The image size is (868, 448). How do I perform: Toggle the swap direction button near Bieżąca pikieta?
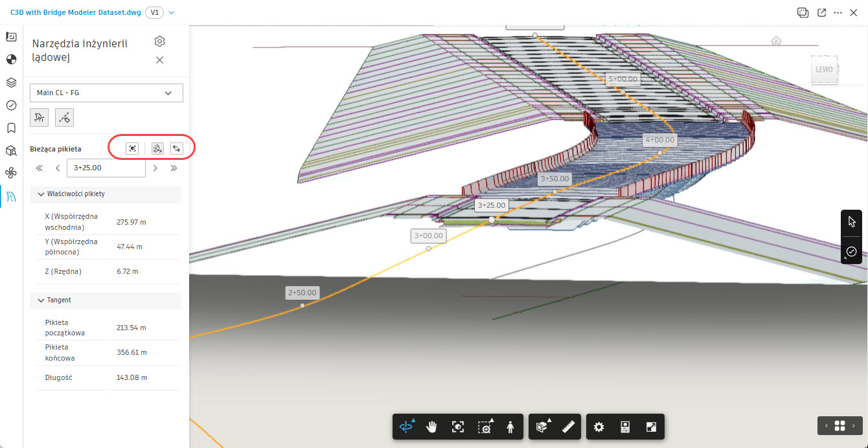tap(176, 149)
